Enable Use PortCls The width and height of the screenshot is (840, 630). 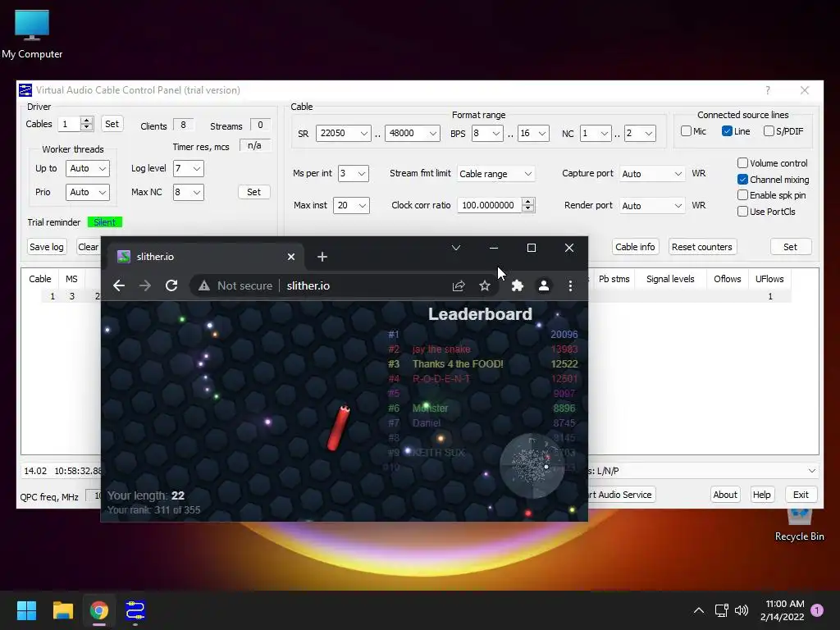tap(742, 211)
